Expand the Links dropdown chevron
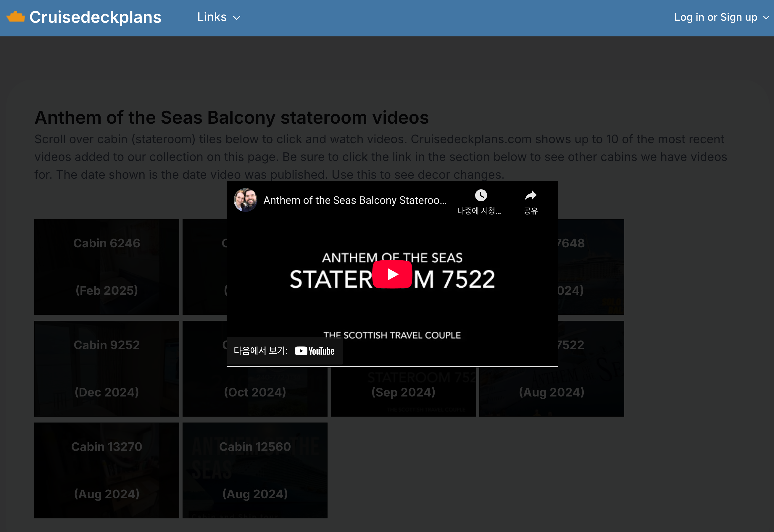This screenshot has height=532, width=774. pyautogui.click(x=237, y=18)
